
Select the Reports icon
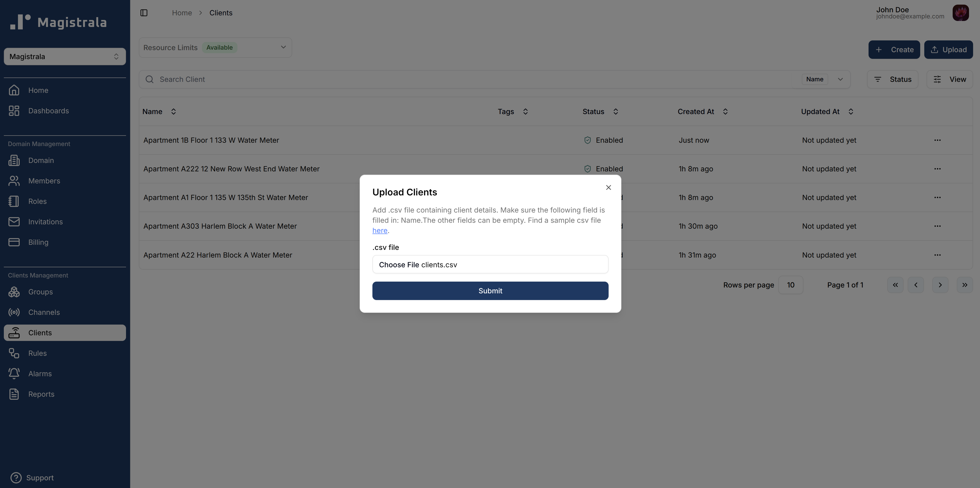(14, 394)
